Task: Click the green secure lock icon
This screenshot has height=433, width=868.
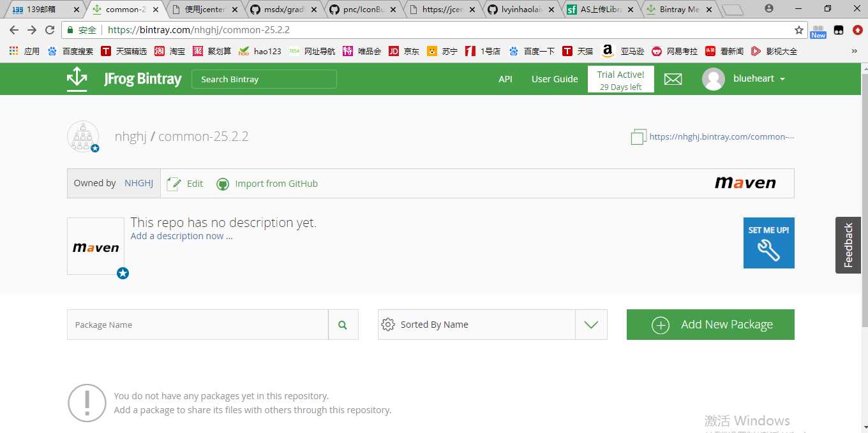Action: (70, 30)
